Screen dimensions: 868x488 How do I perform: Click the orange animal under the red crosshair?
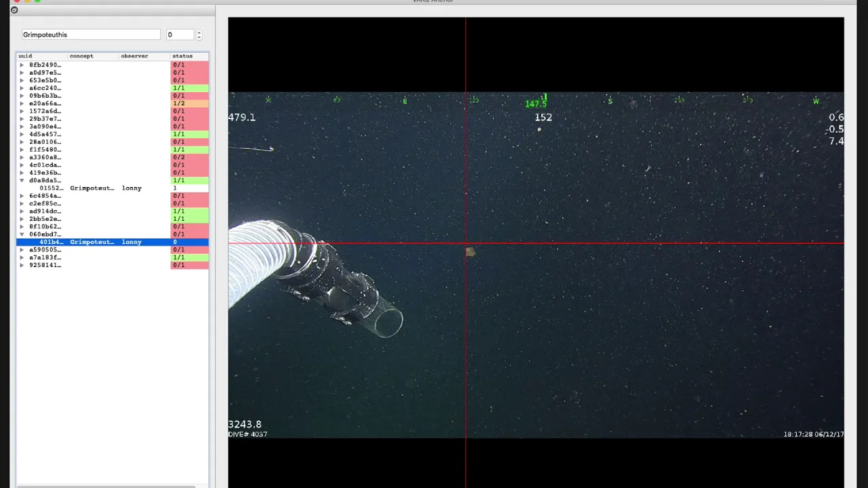470,253
